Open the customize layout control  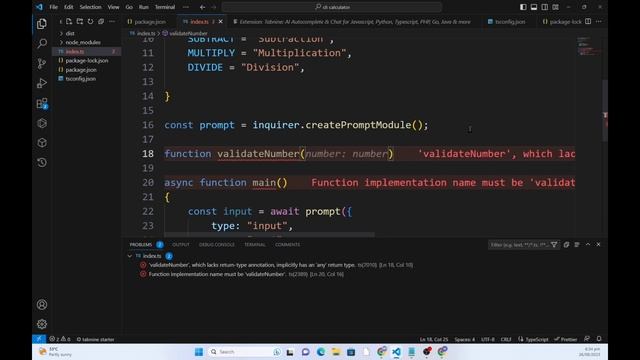click(556, 7)
